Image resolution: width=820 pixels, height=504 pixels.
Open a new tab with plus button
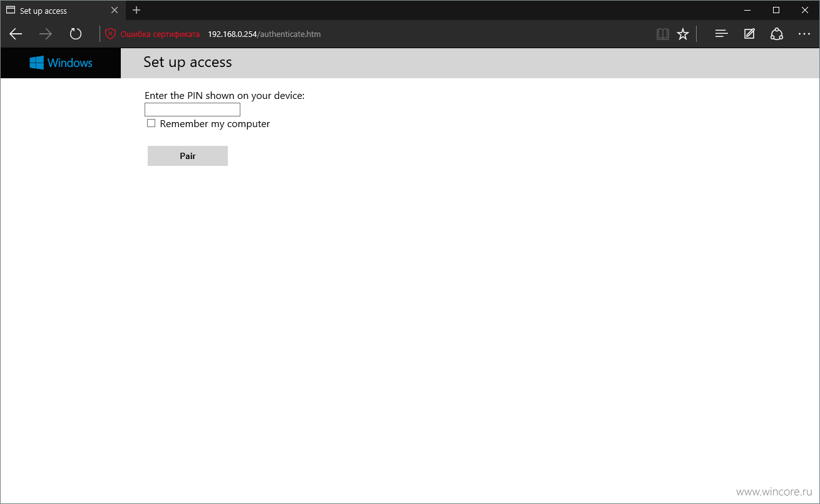[136, 10]
